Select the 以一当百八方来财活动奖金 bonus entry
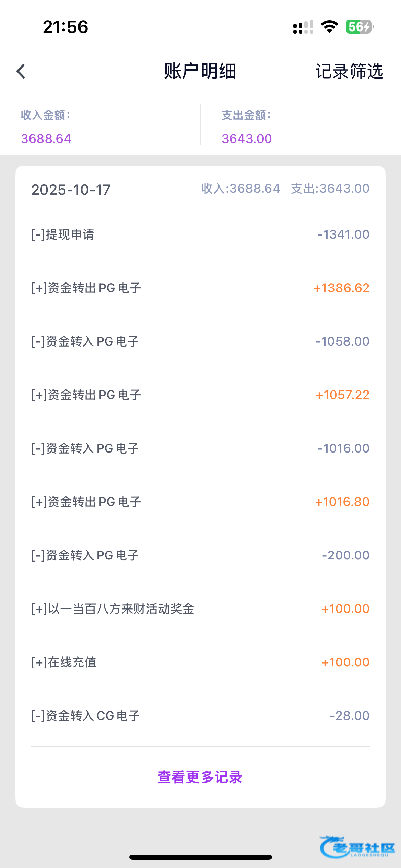 point(200,609)
